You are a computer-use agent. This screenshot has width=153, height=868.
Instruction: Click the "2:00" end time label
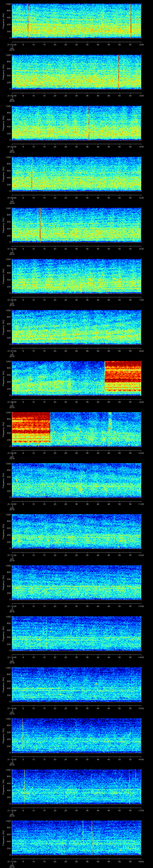141,44
